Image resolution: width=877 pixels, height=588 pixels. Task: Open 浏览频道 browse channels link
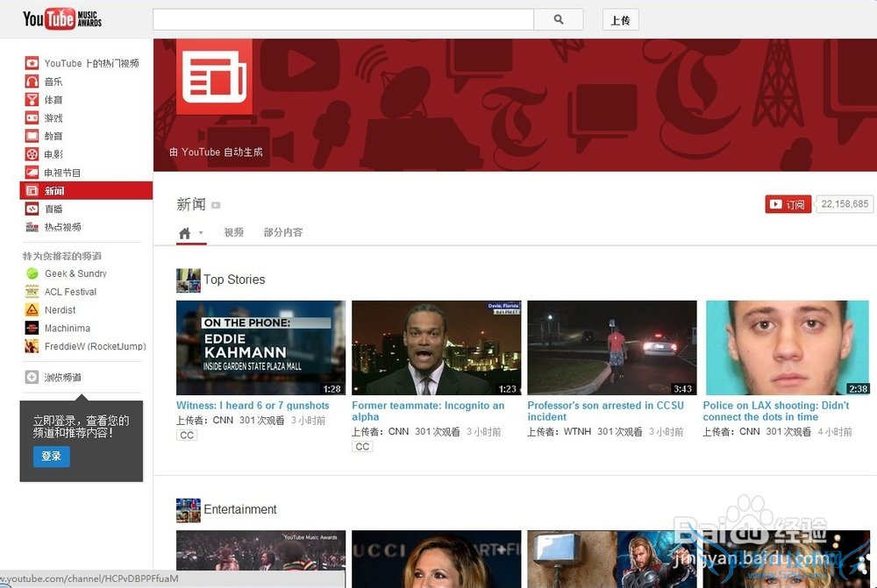62,378
